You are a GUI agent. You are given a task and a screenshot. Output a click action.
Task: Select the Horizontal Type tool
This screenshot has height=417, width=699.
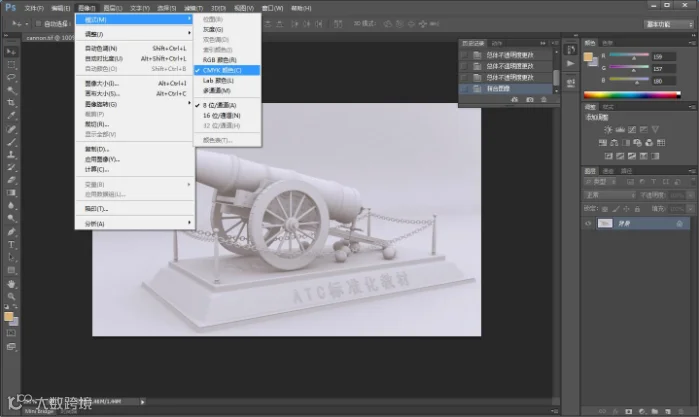(x=11, y=244)
